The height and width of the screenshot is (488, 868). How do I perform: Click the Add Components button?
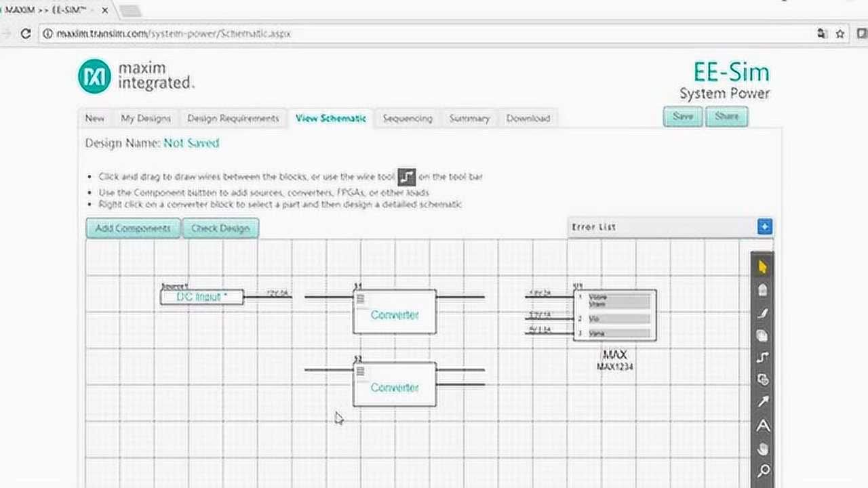coord(133,228)
